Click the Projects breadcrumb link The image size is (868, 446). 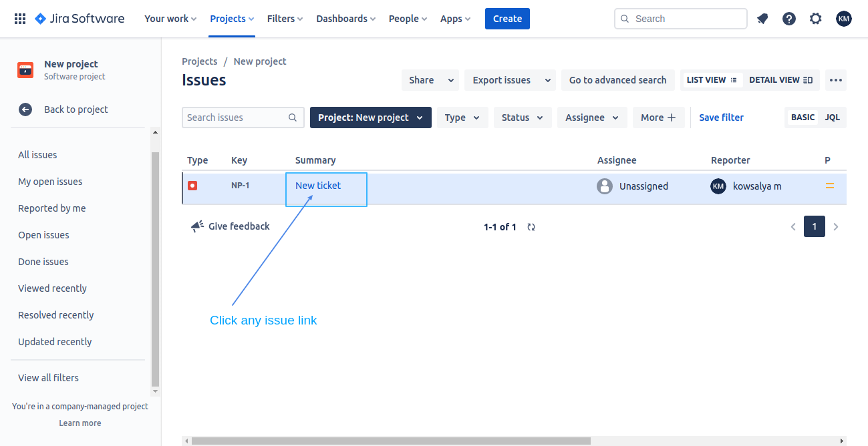click(200, 61)
